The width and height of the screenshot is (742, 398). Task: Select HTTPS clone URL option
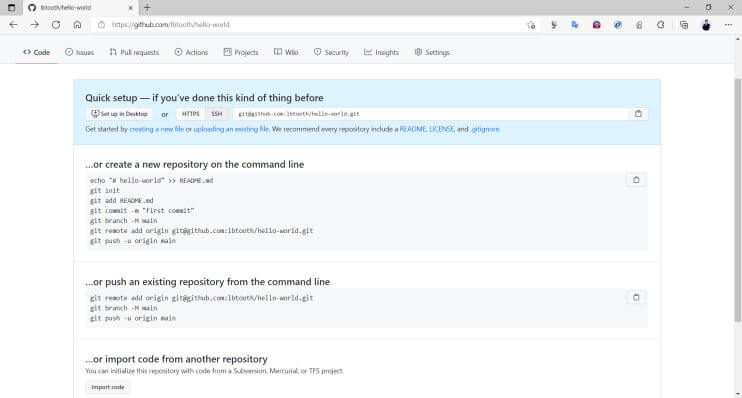click(191, 114)
